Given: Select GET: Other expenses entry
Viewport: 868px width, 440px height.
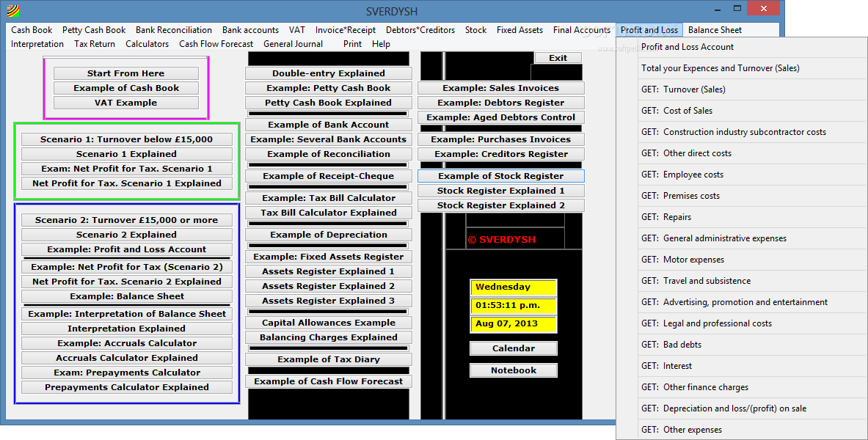Looking at the screenshot, I should click(742, 430).
